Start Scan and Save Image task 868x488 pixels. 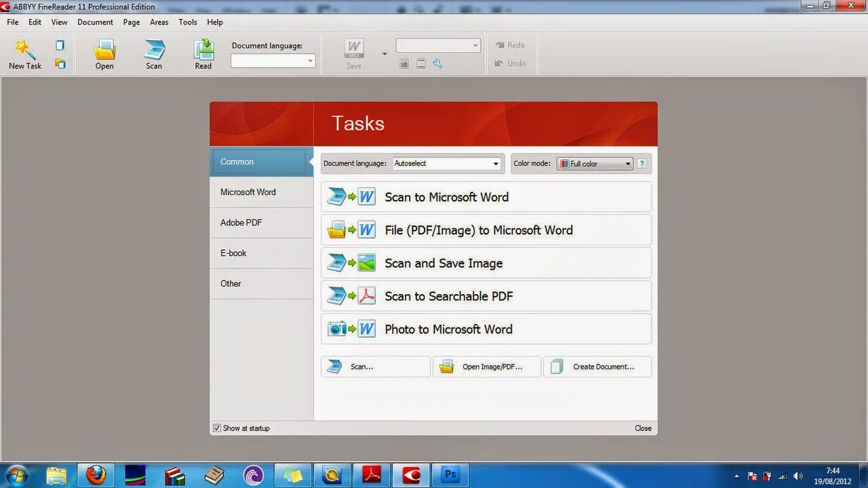point(486,263)
